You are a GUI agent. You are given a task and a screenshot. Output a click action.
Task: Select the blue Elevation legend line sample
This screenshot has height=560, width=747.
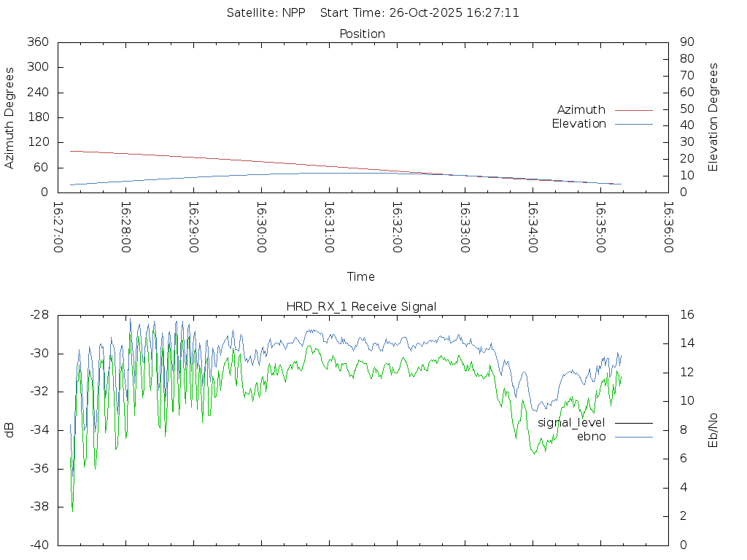click(x=633, y=124)
